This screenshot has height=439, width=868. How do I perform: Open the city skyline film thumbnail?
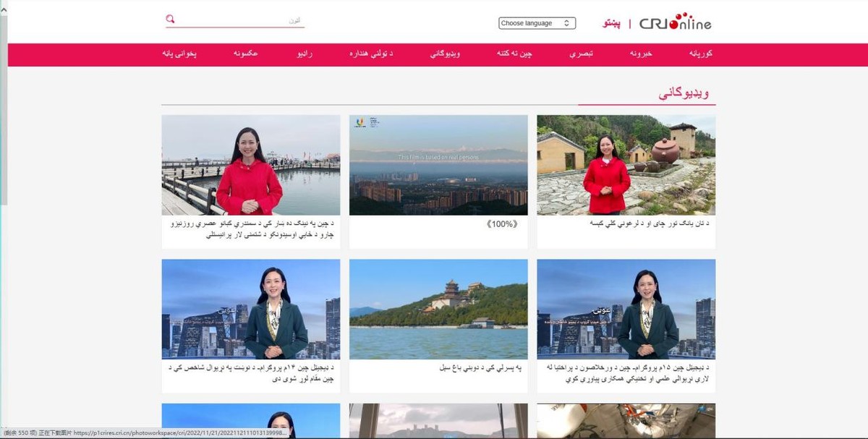coord(438,165)
